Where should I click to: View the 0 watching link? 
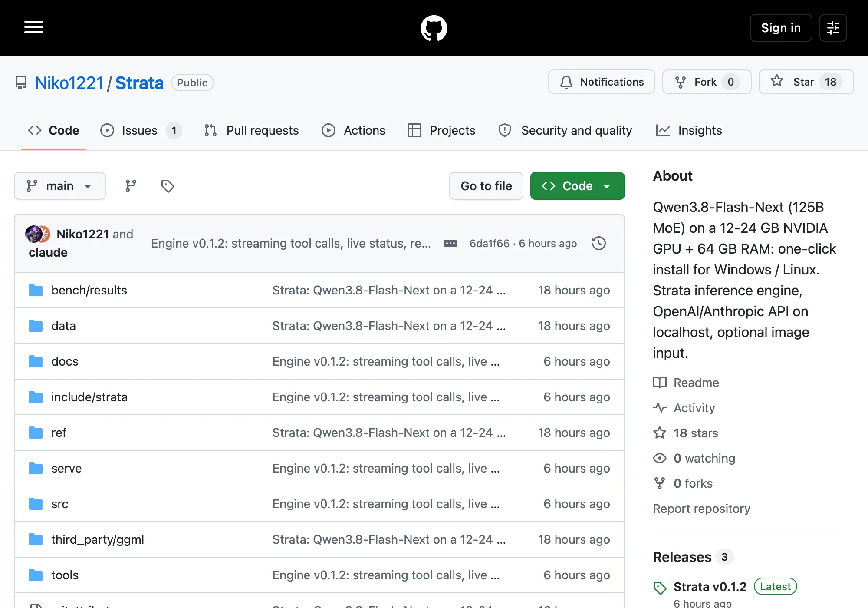(694, 458)
